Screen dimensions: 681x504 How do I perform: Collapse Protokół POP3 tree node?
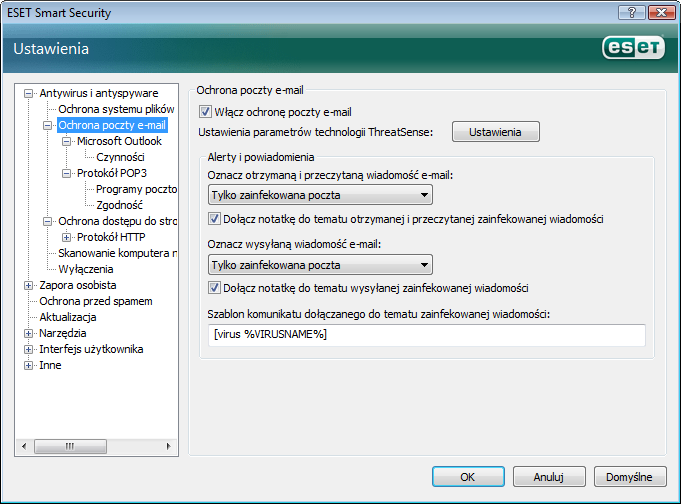tap(66, 173)
